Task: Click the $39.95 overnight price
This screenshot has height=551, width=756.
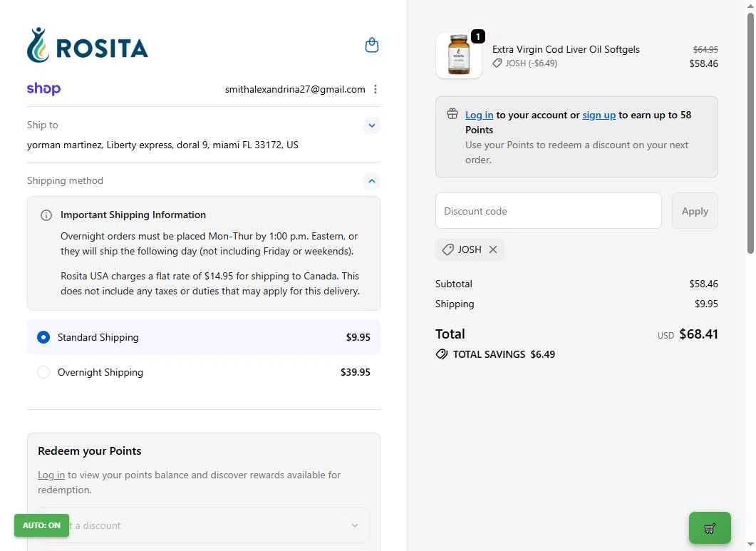Action: [356, 372]
